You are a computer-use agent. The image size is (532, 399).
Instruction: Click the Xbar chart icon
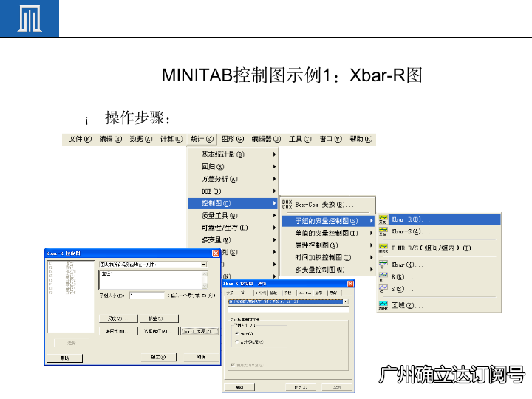[x=383, y=264]
